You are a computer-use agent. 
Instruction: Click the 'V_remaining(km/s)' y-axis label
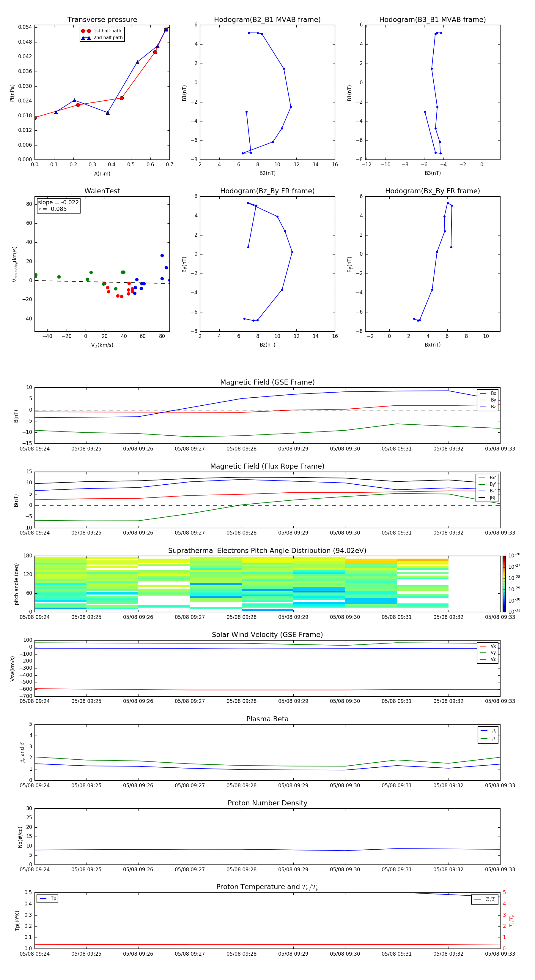click(15, 264)
